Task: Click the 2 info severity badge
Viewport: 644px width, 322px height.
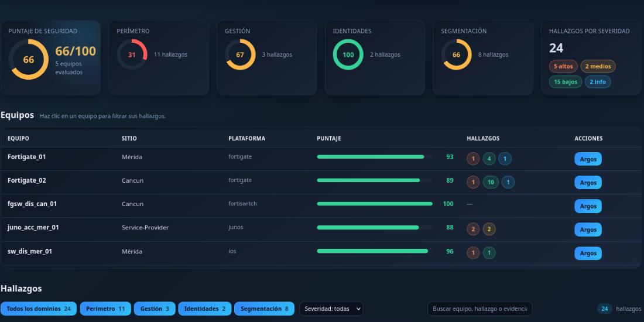Action: tap(598, 82)
